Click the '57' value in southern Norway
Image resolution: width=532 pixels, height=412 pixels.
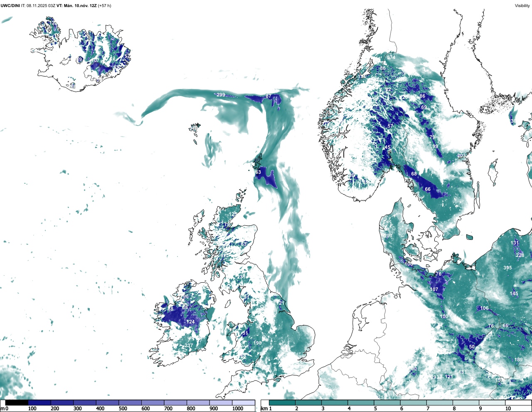coord(390,126)
